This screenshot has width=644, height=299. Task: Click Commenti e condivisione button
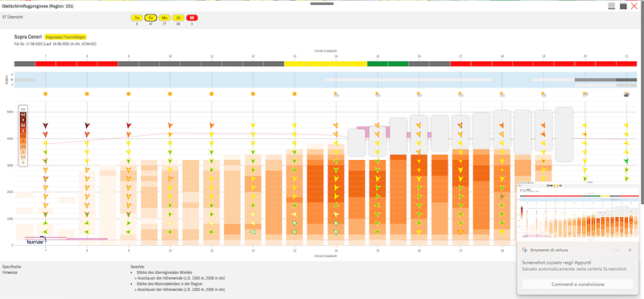point(577,285)
